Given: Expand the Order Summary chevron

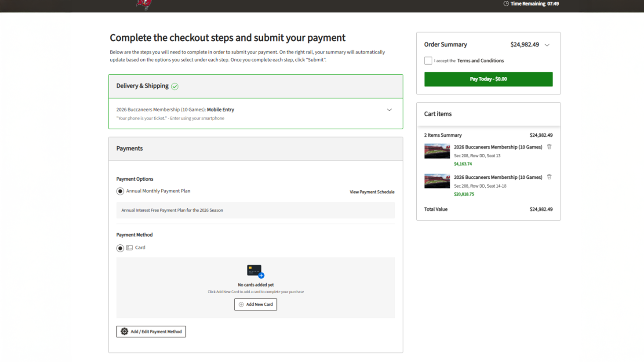Looking at the screenshot, I should (x=547, y=45).
